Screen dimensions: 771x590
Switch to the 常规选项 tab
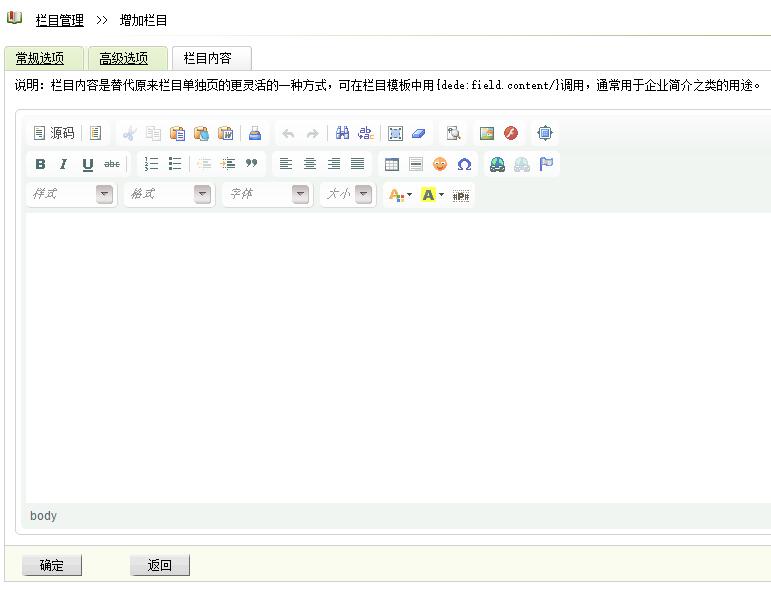[x=40, y=59]
